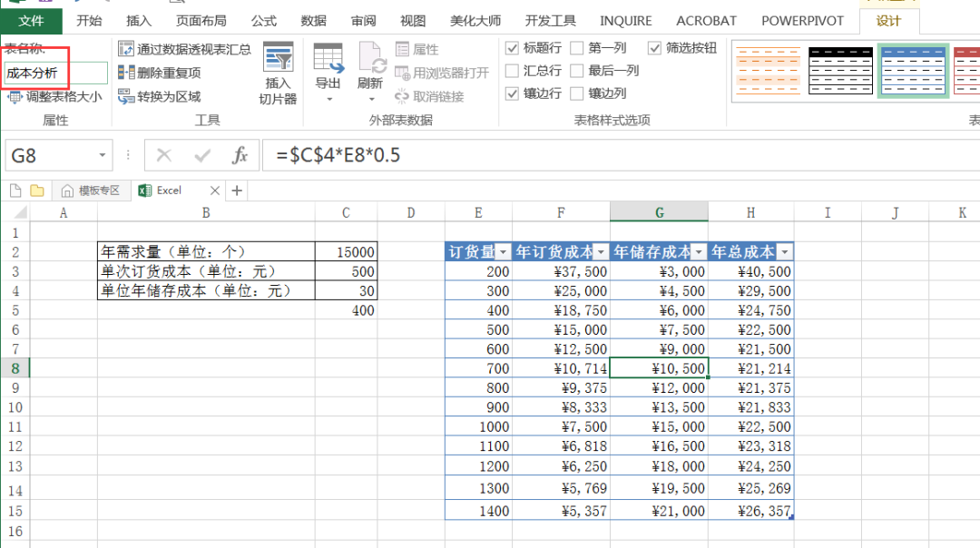Close the Excel document tab
Image resolution: width=980 pixels, height=548 pixels.
214,191
